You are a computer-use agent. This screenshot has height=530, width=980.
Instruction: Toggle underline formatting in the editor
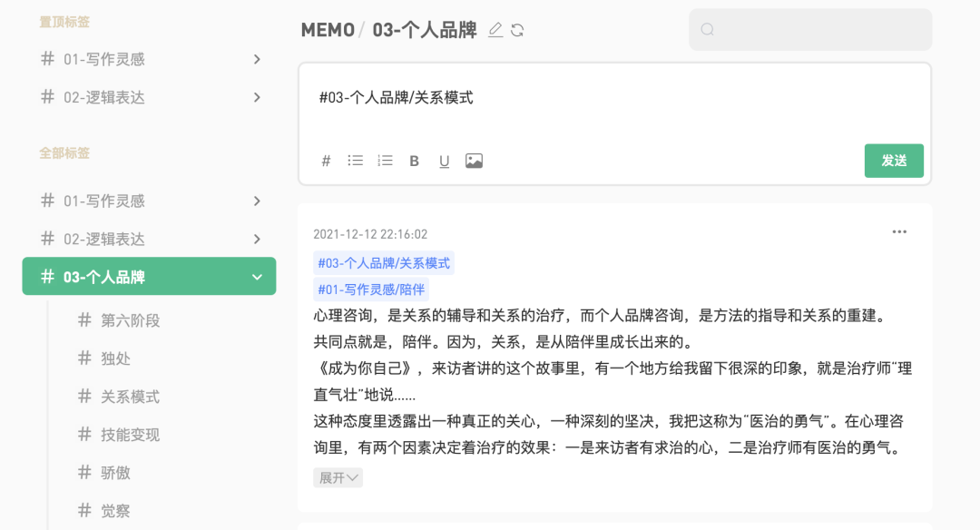click(444, 162)
